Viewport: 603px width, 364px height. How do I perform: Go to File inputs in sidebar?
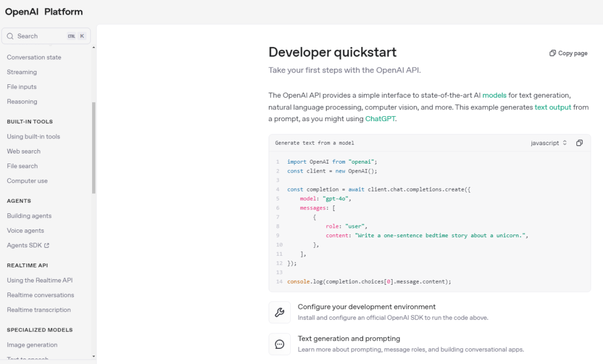(x=22, y=87)
